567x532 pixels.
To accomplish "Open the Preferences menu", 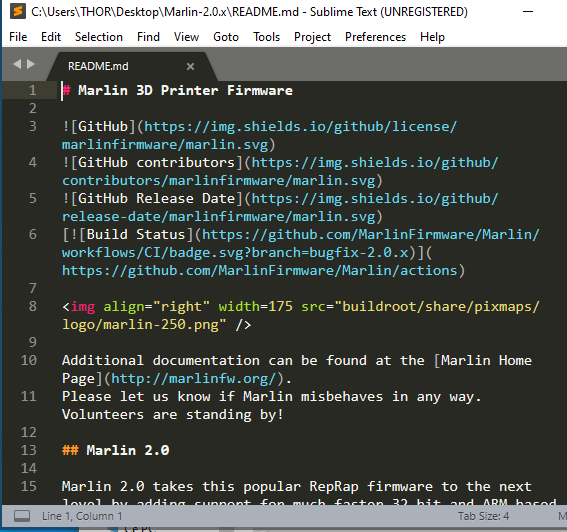I will click(x=375, y=37).
